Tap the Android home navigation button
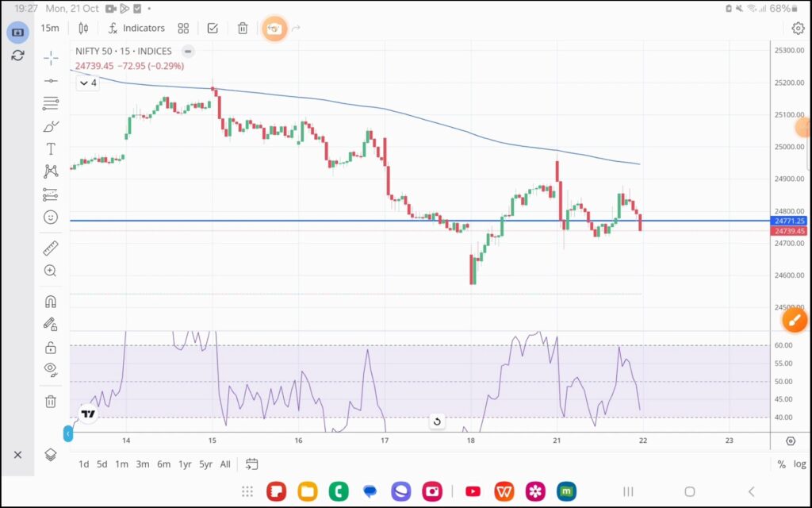The image size is (812, 508). point(689,491)
